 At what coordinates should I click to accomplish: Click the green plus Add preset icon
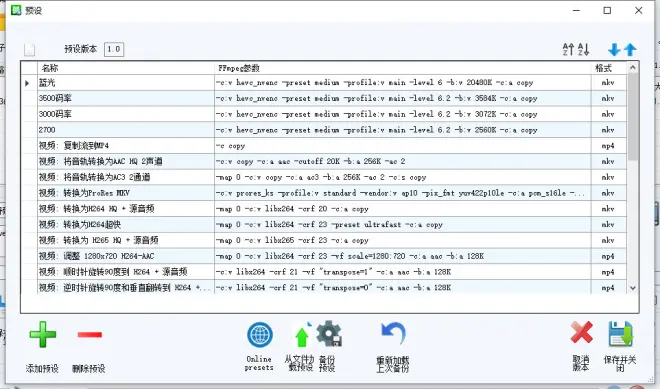[x=43, y=335]
